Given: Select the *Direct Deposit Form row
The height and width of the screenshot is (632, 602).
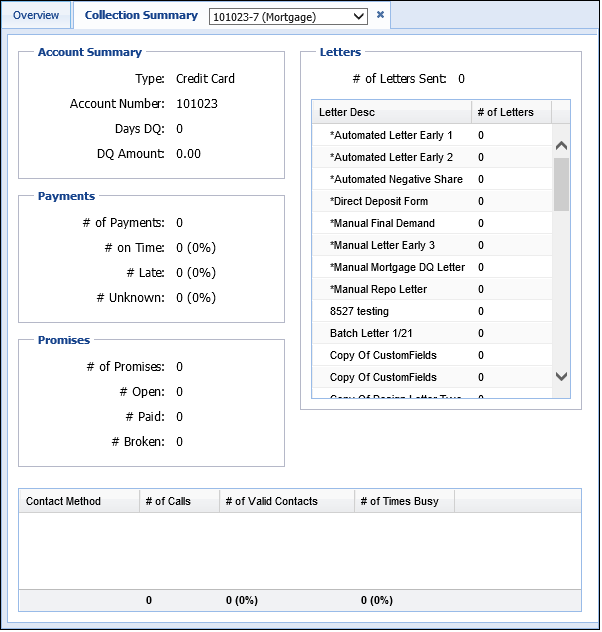Looking at the screenshot, I should click(x=432, y=201).
